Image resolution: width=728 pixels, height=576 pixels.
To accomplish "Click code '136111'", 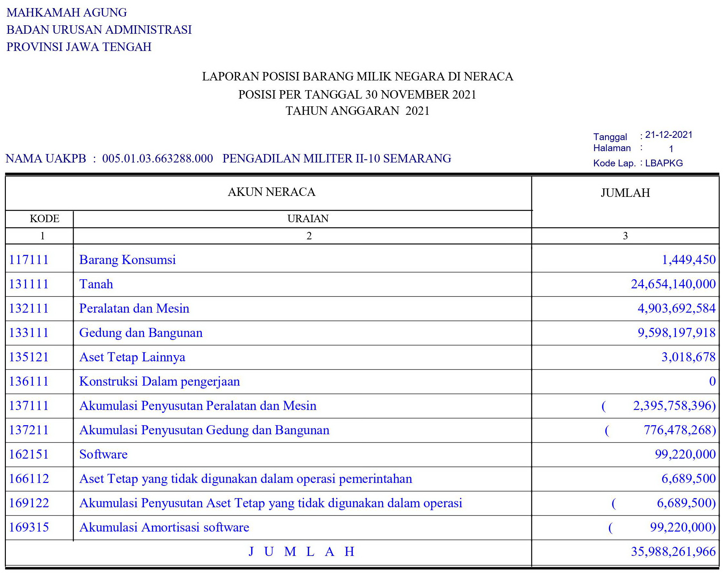I will (x=29, y=381).
